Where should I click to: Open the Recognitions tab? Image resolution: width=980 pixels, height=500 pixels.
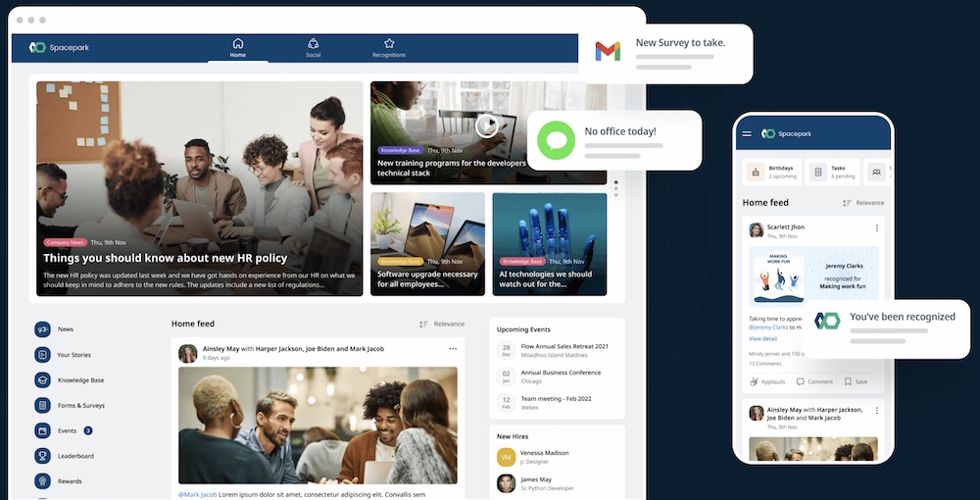(389, 48)
